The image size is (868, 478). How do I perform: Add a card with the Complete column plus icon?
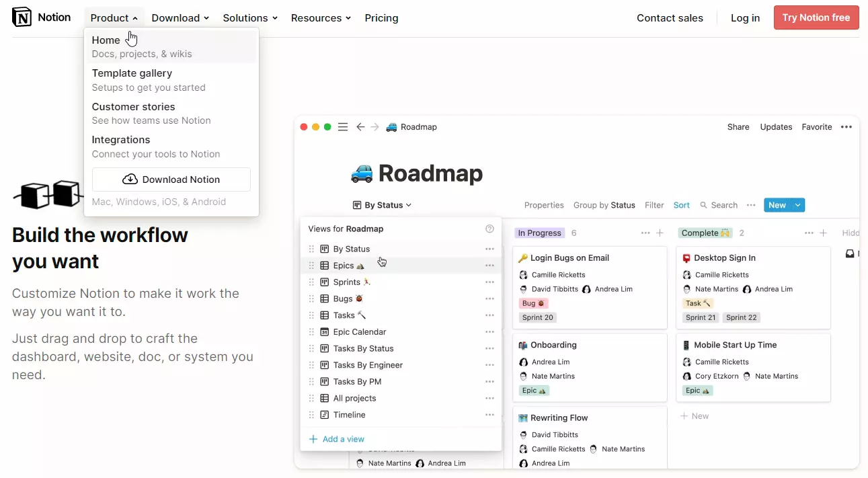click(x=824, y=233)
